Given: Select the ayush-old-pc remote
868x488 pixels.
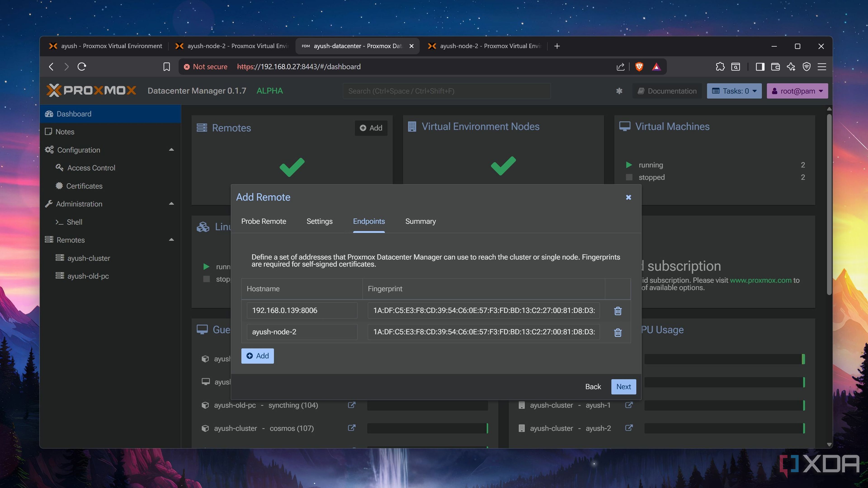Looking at the screenshot, I should click(x=111, y=276).
